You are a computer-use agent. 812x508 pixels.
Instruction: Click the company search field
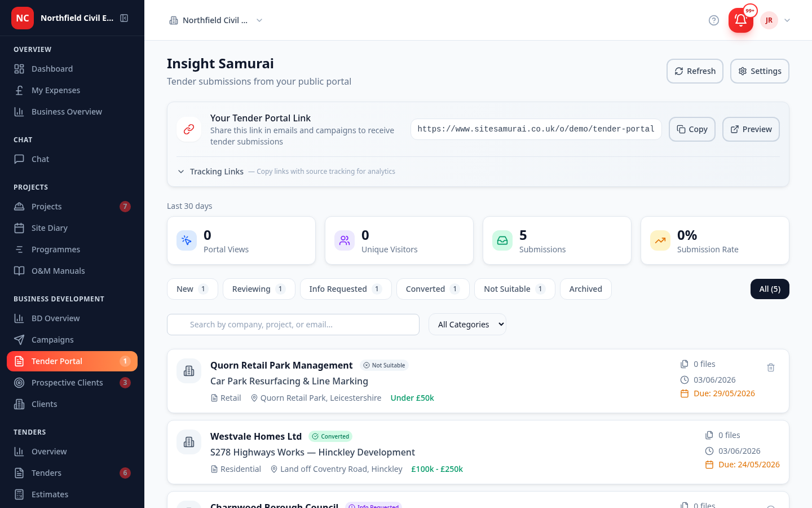pos(293,325)
